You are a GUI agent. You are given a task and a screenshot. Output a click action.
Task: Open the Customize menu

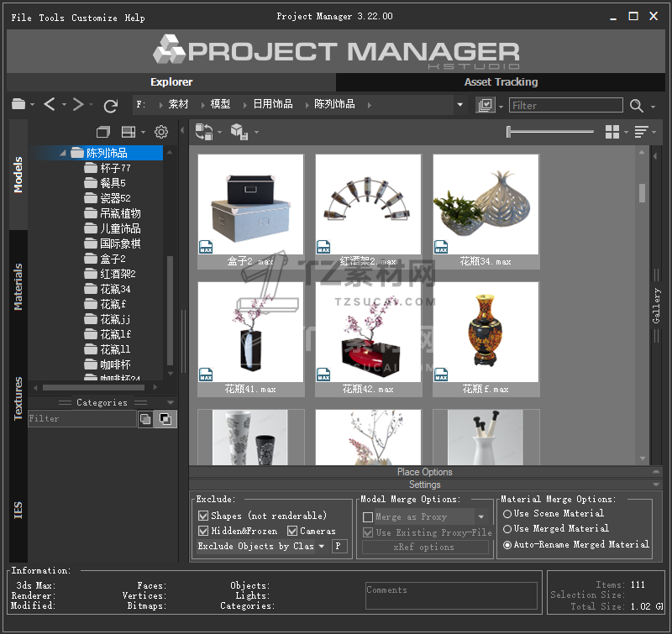[x=94, y=18]
